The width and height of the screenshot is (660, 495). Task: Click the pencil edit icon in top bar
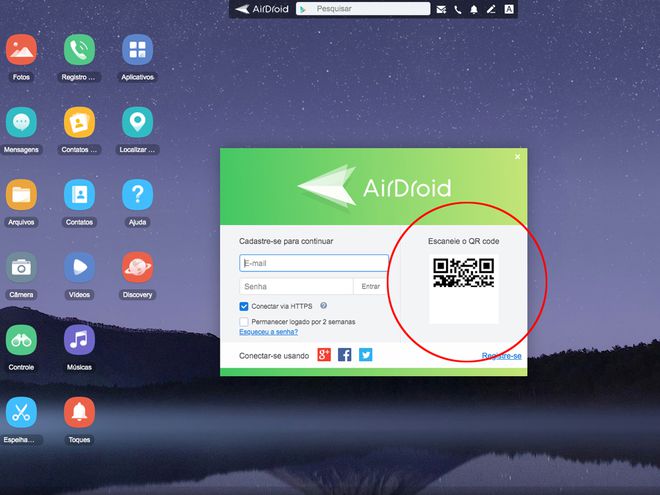pos(491,9)
